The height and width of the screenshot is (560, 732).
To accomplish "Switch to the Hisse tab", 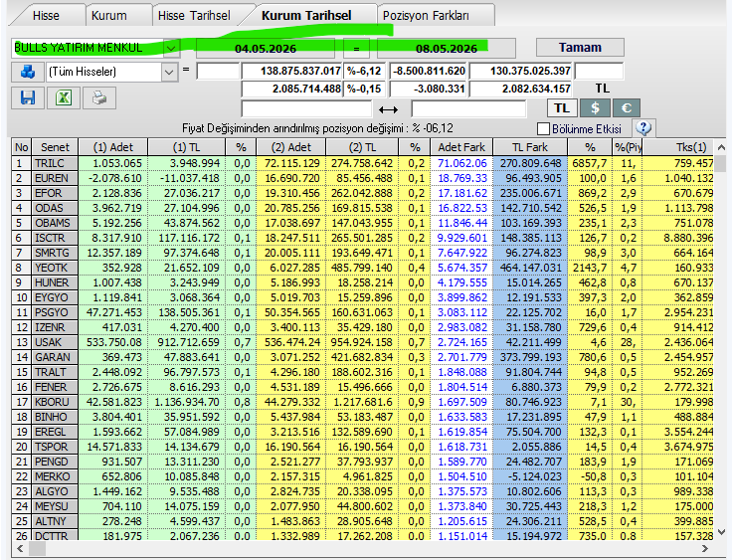I will pos(46,15).
